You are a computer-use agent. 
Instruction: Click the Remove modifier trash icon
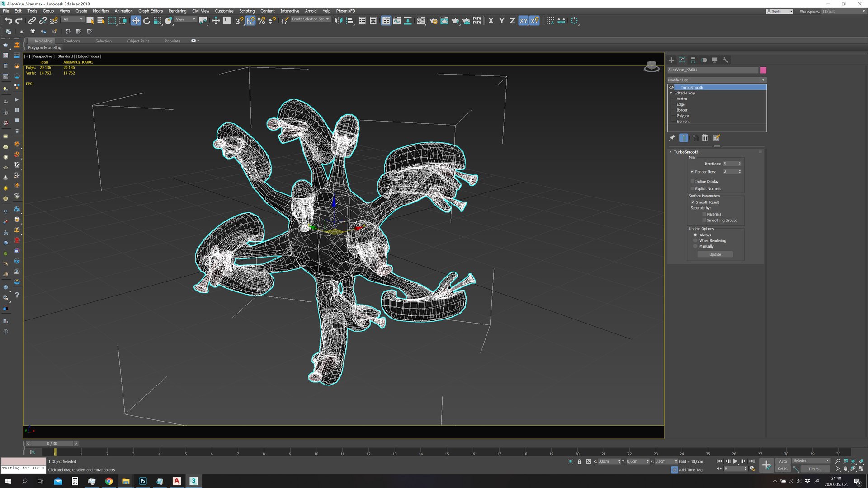click(705, 138)
